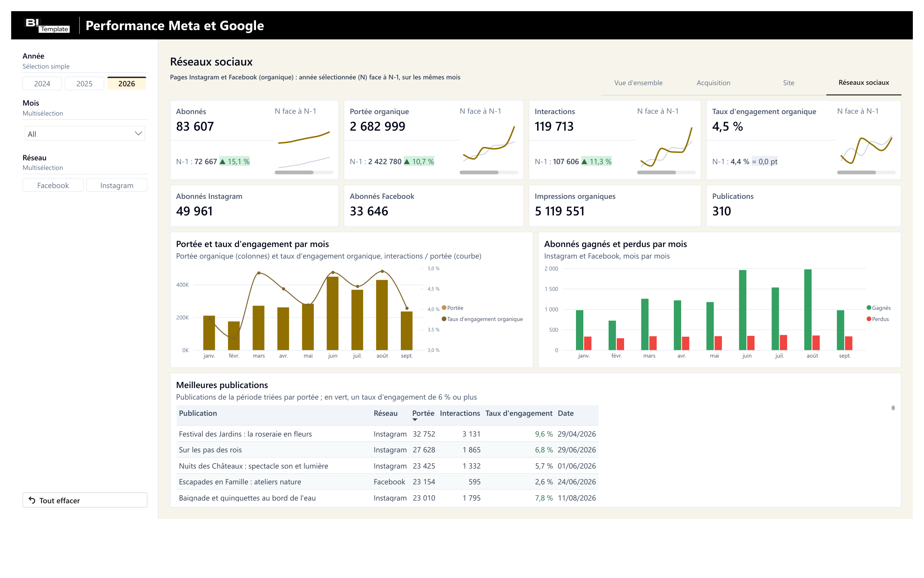
Task: Filter by Instagram network
Action: [117, 185]
